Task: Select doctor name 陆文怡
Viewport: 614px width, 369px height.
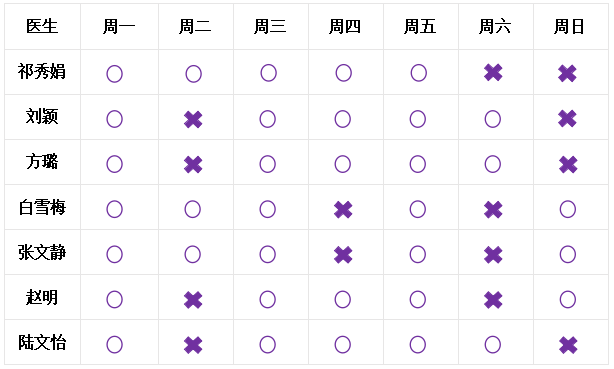Action: (x=42, y=342)
